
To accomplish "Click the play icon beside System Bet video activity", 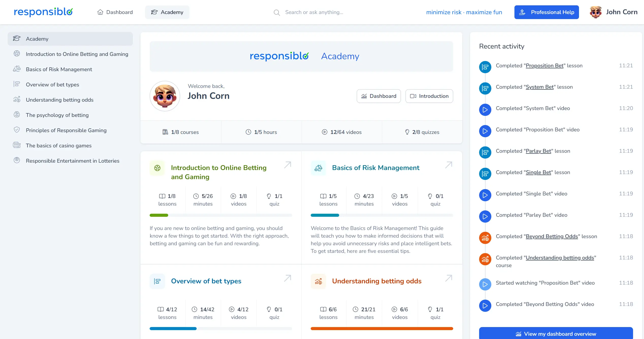I will click(x=485, y=110).
